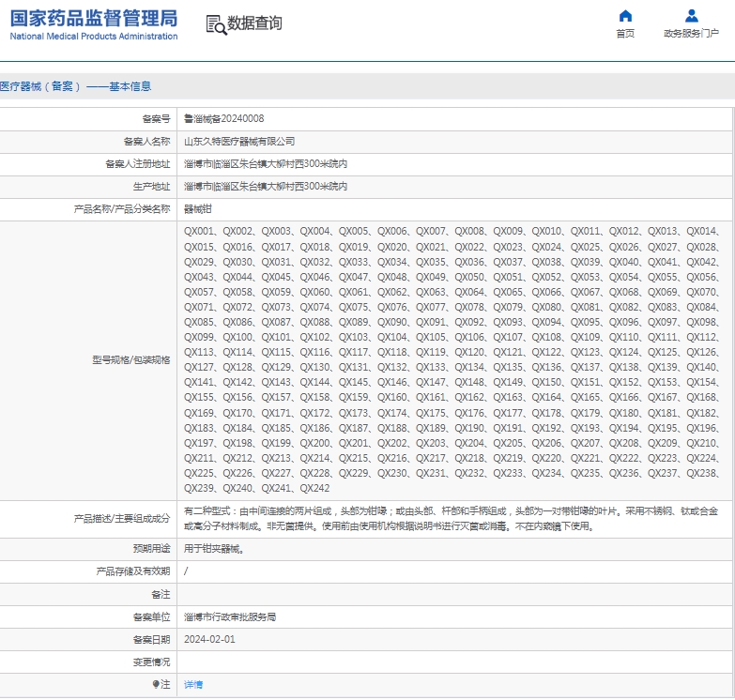Click the 2024-02-01 filing date

[209, 640]
